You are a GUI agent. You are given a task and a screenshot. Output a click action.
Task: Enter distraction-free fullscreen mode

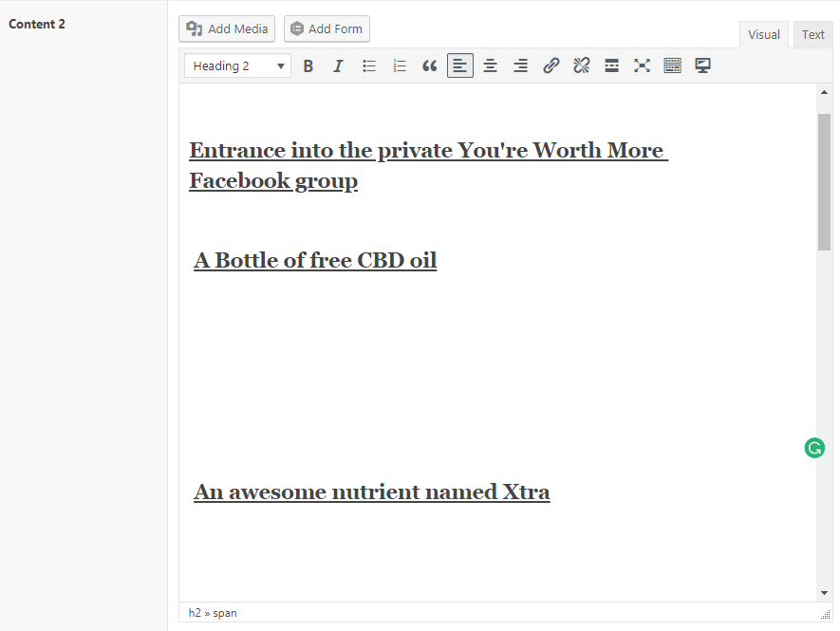(x=642, y=65)
